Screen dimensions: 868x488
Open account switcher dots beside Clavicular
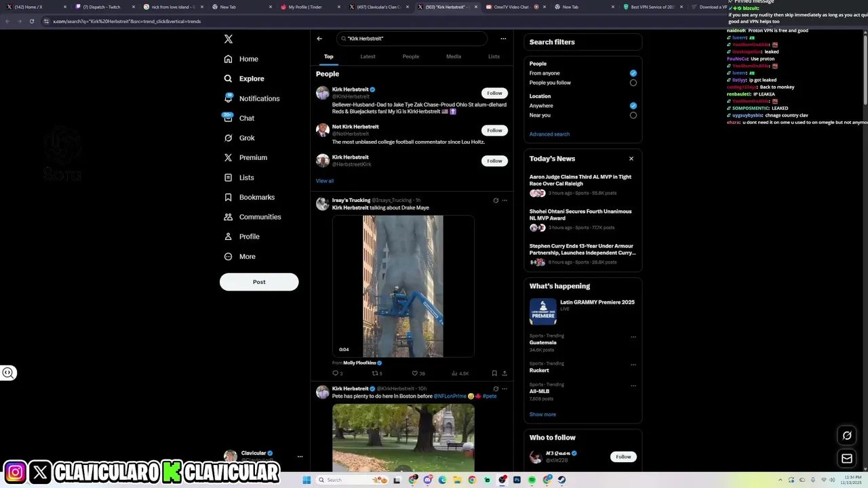[x=300, y=457]
